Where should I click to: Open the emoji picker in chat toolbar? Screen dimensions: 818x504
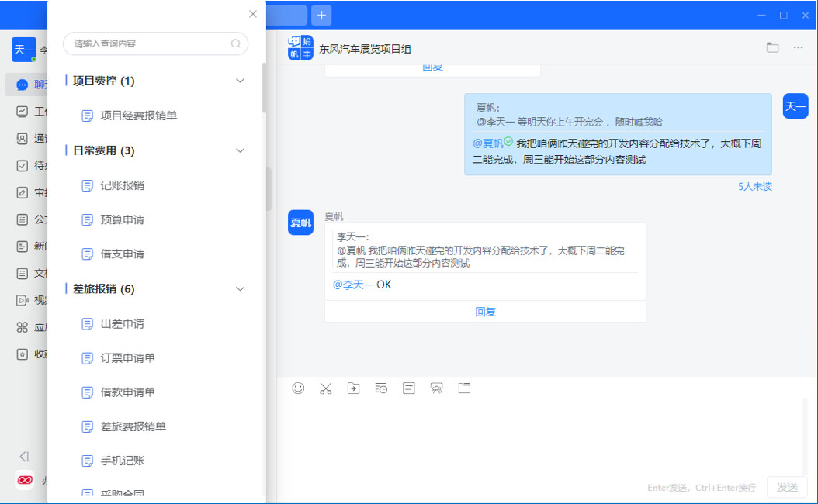[298, 388]
